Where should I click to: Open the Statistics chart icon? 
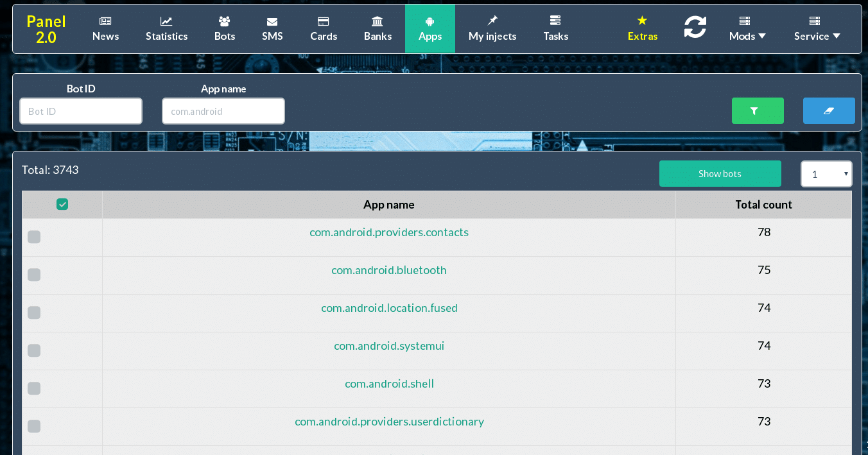click(166, 21)
